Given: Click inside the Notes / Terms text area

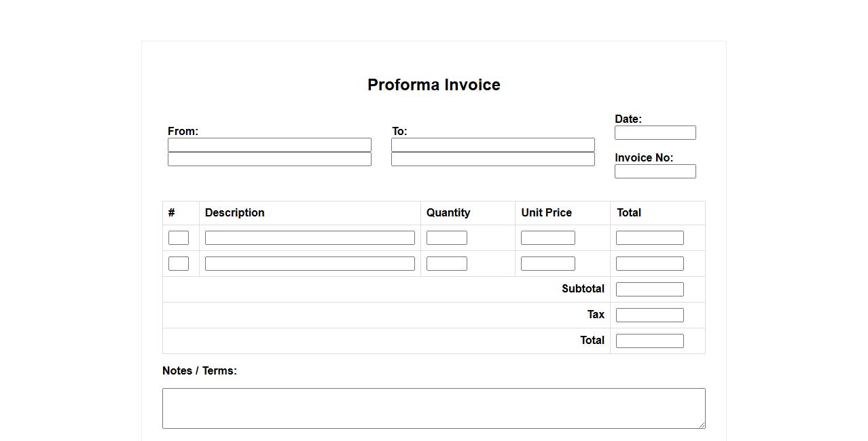Looking at the screenshot, I should tap(433, 408).
